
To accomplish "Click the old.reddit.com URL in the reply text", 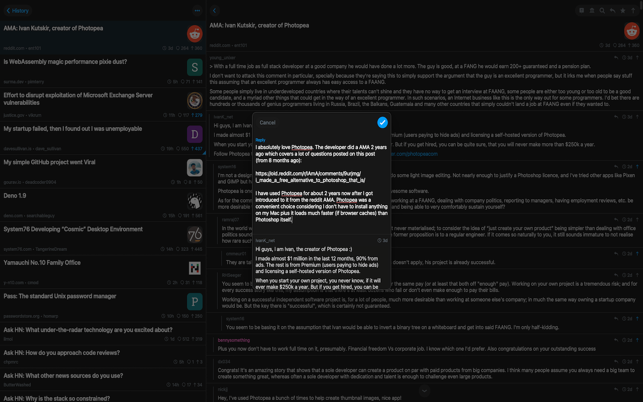I will click(310, 177).
